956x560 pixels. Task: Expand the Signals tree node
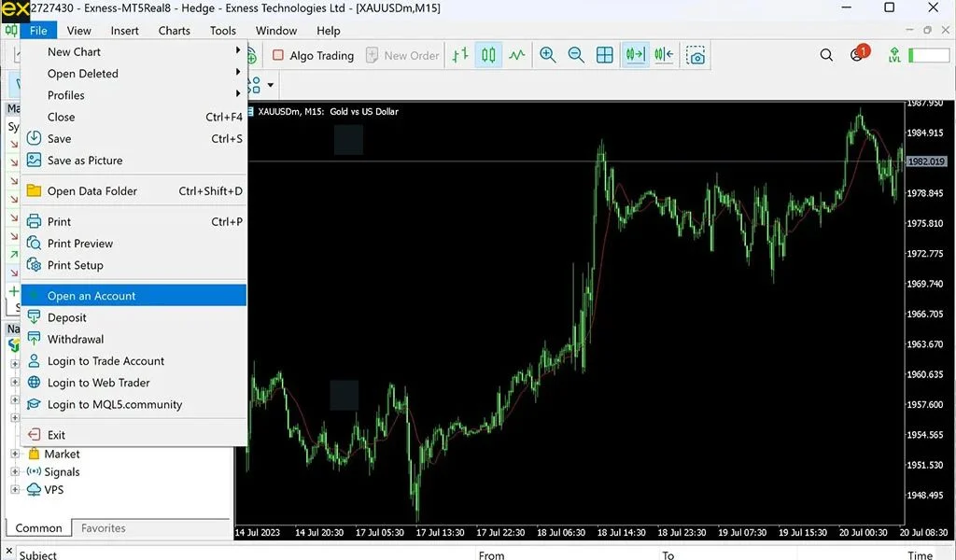[x=15, y=472]
